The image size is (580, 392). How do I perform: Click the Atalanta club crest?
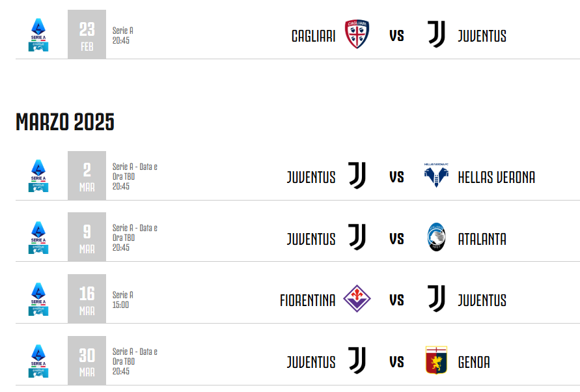[437, 237]
